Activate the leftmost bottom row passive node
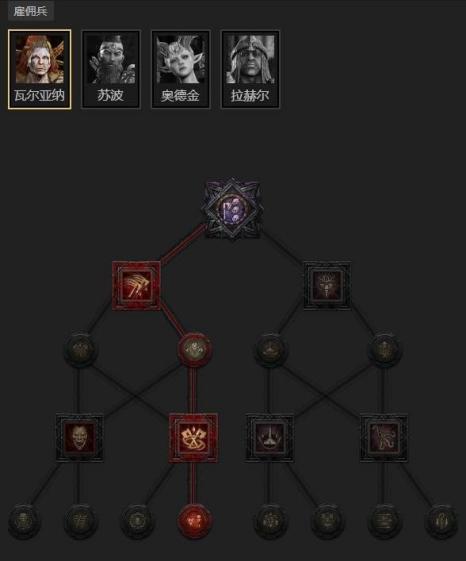The width and height of the screenshot is (466, 561). click(x=24, y=521)
